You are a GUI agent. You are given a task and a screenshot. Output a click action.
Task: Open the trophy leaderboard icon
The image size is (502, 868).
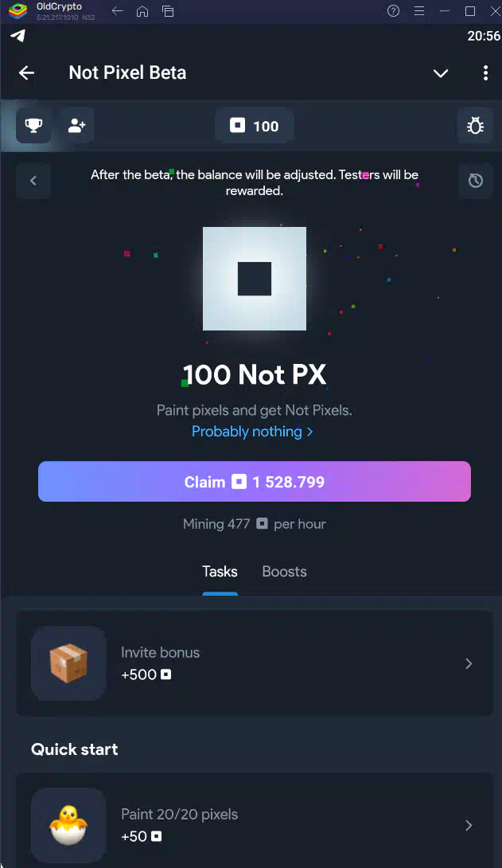click(33, 126)
